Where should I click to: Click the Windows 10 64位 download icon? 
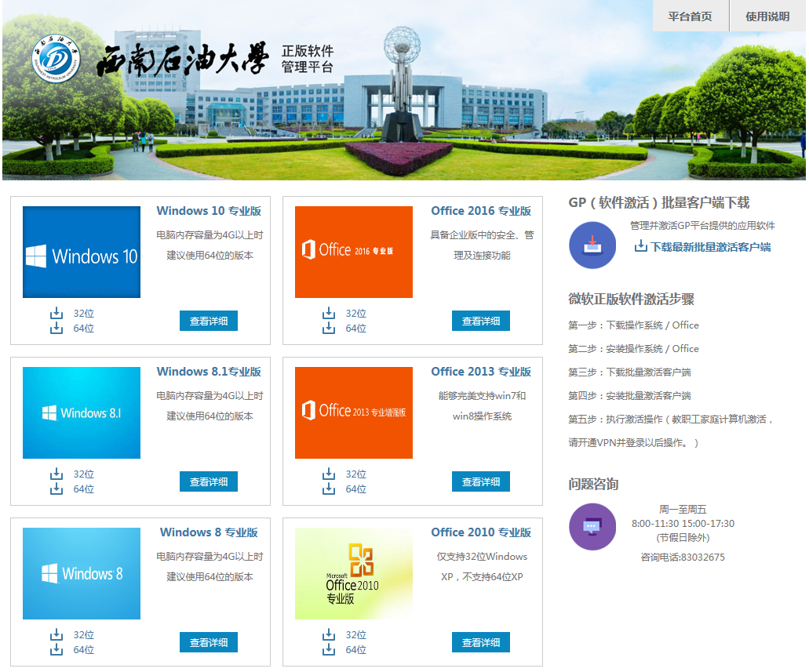tap(56, 328)
